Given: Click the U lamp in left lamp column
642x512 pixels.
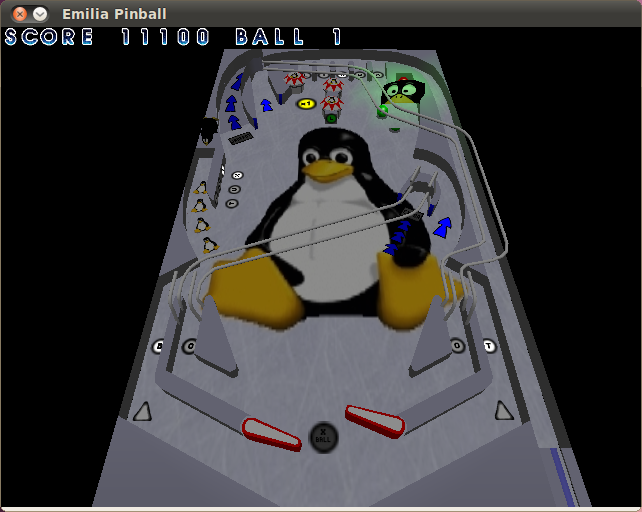Looking at the screenshot, I should 235,189.
